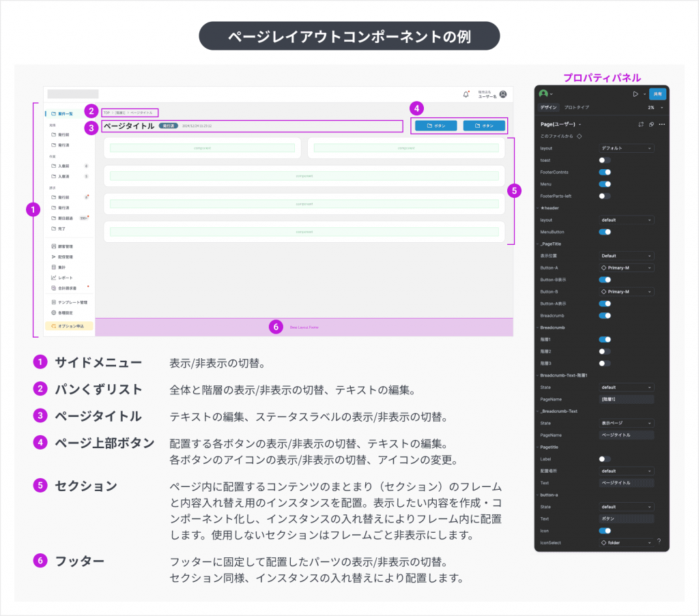Click the notification bell icon in the header
Viewport: 699px width, 616px height.
466,94
